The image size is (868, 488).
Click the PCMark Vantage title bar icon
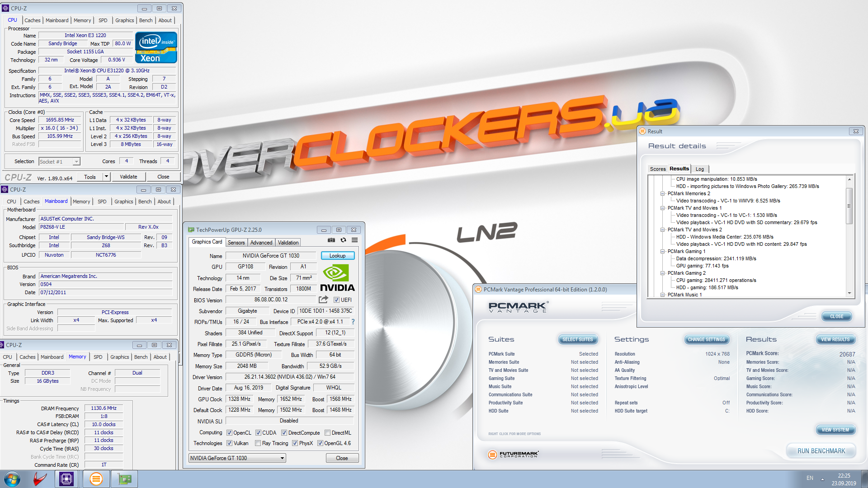478,290
